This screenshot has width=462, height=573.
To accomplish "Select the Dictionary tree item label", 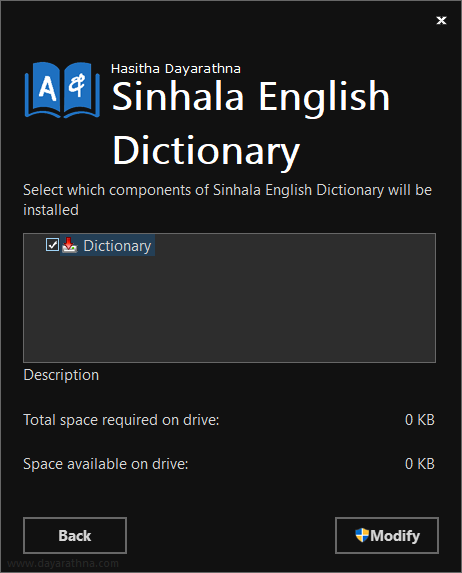I will coord(117,246).
